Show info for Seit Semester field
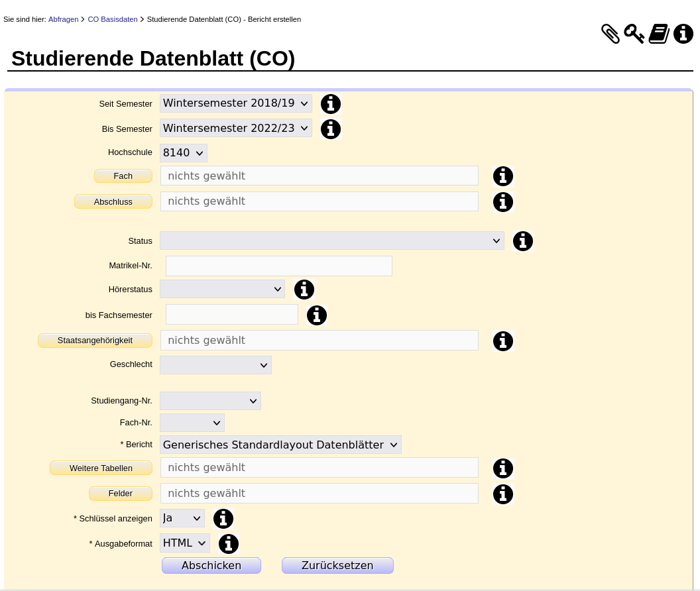 click(330, 104)
